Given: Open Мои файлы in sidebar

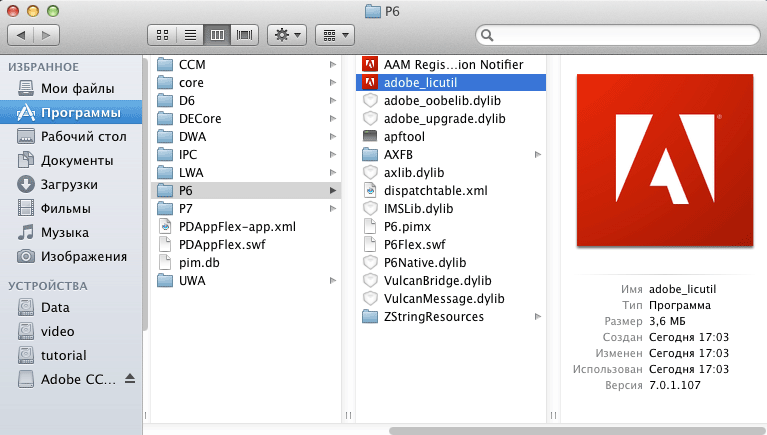Looking at the screenshot, I should (x=71, y=89).
